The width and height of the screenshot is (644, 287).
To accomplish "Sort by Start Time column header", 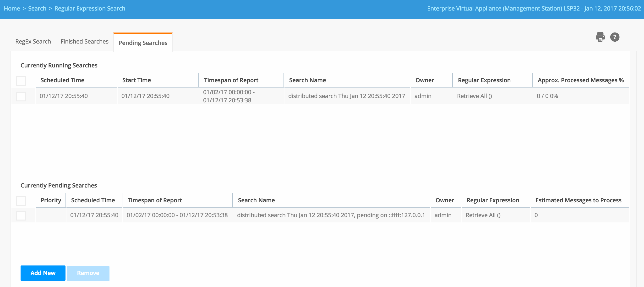I will pyautogui.click(x=136, y=80).
